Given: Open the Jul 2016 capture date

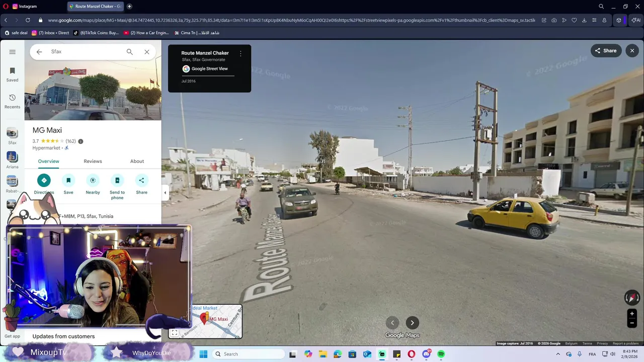Looking at the screenshot, I should coord(189,81).
